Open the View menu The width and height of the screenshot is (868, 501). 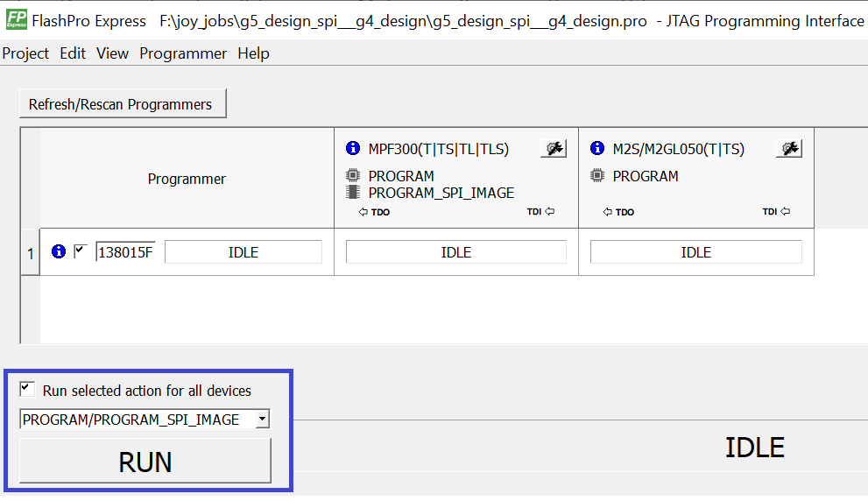tap(112, 53)
